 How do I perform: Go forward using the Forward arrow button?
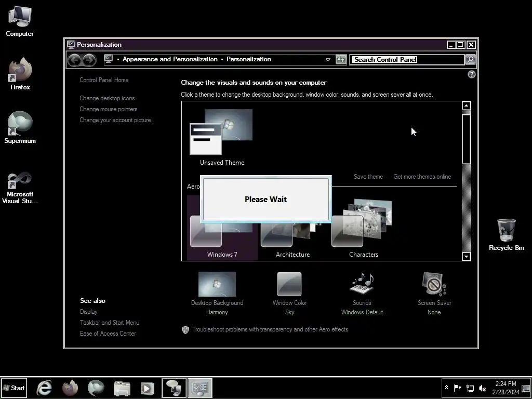click(x=89, y=60)
